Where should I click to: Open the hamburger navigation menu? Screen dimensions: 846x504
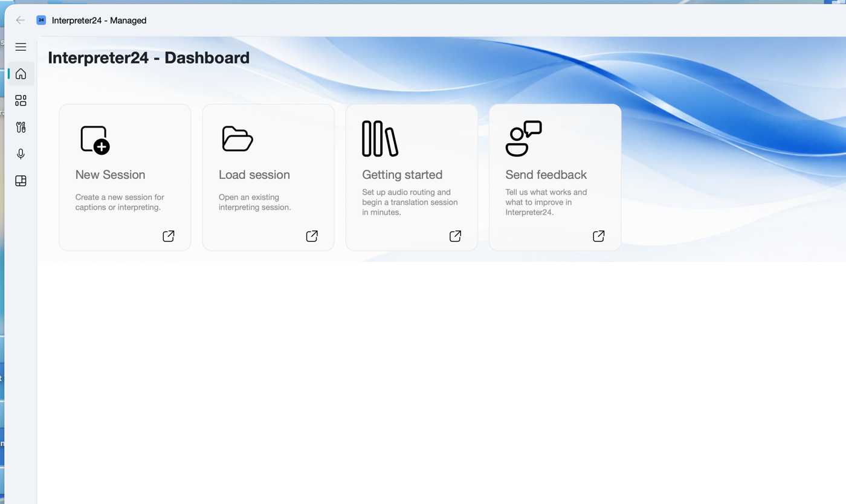pyautogui.click(x=21, y=47)
